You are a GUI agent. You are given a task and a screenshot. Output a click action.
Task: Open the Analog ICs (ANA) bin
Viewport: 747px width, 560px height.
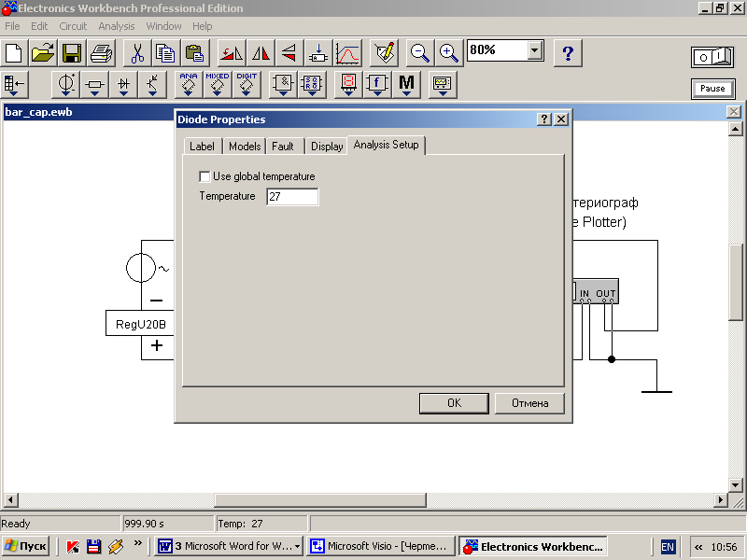189,84
